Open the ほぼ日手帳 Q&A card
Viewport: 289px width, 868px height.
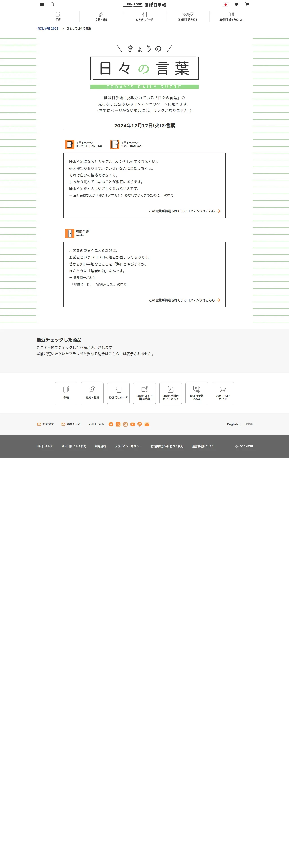[197, 393]
